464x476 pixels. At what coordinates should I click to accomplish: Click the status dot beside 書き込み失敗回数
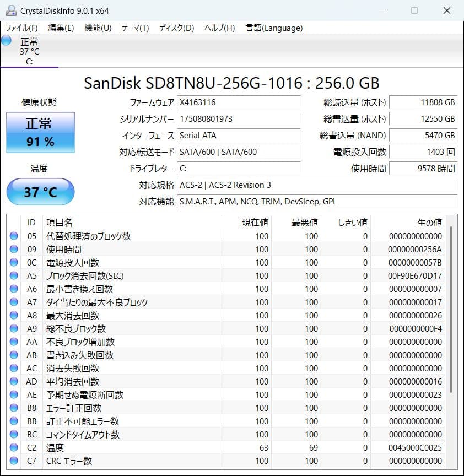coord(13,355)
